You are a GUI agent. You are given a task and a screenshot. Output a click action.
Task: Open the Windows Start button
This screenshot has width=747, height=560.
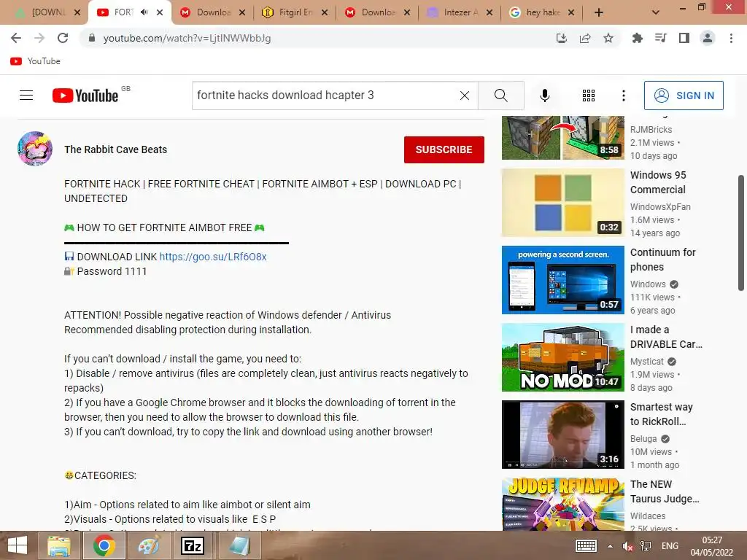[18, 545]
